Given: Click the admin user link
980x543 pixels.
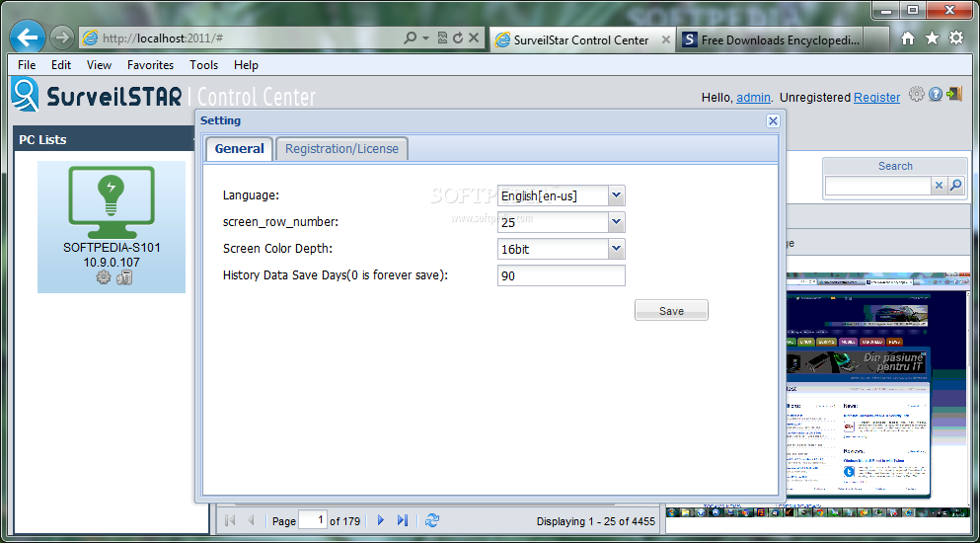Looking at the screenshot, I should pos(753,98).
